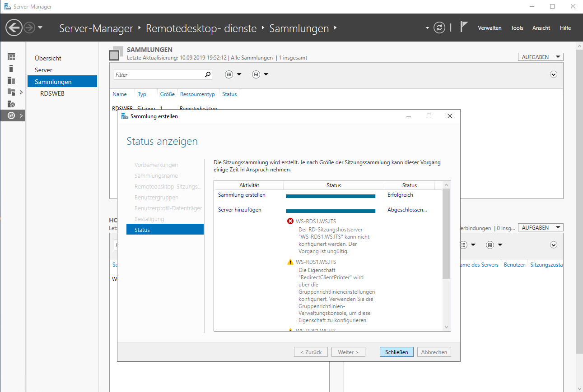Open Server in the navigation pane
This screenshot has height=392, width=583.
(43, 70)
